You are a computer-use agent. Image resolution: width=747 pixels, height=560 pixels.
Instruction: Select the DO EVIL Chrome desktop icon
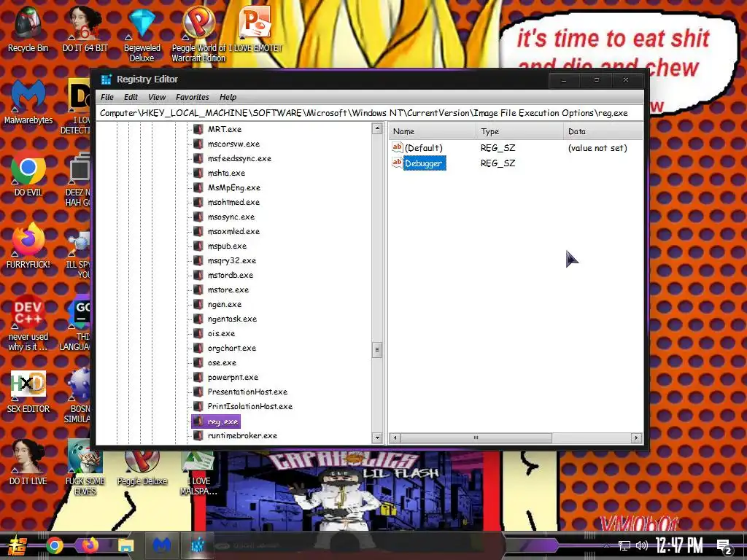tap(28, 174)
